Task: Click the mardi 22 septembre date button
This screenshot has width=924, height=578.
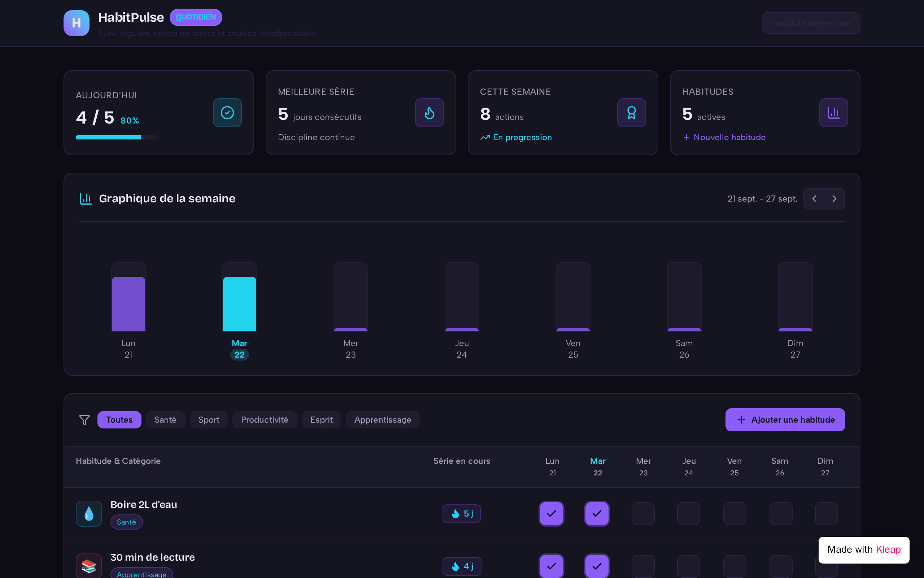Action: coord(811,23)
